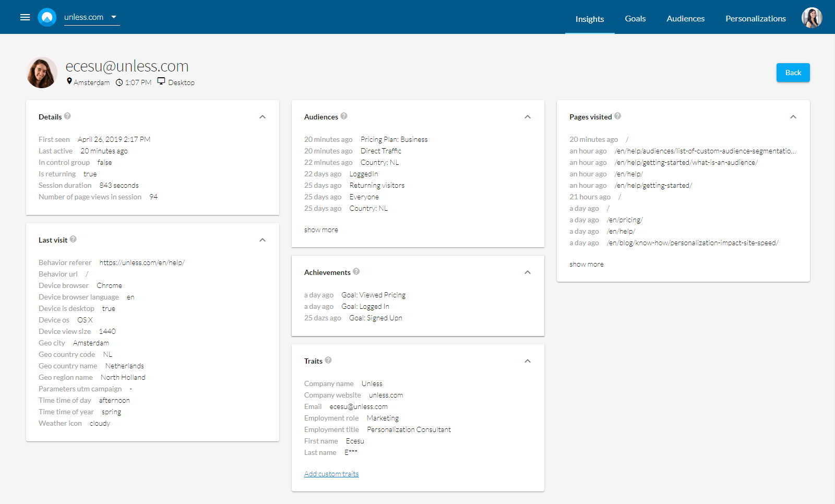The height and width of the screenshot is (504, 835).
Task: Click the Behavior referer URL value
Action: [142, 262]
